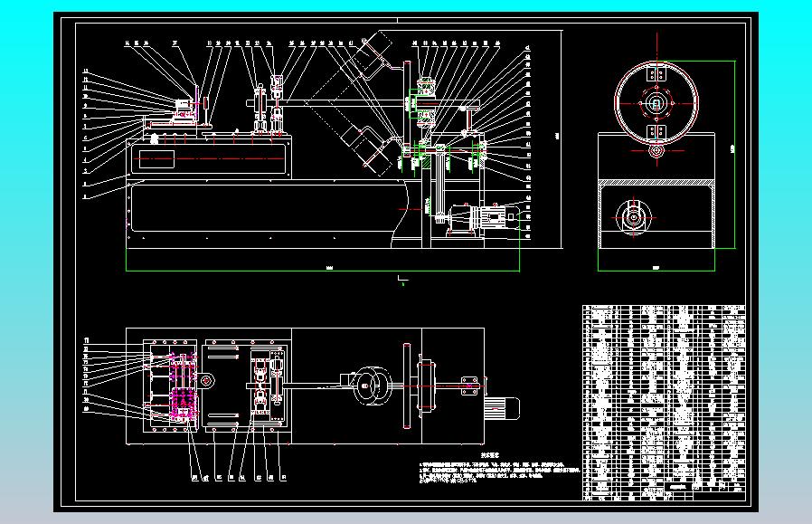Click the UCS origin marker between views
812x524 pixels.
[403, 281]
